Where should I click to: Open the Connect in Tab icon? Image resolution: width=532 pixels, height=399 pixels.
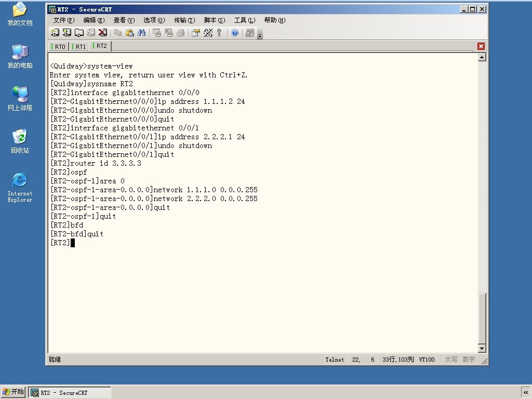click(x=79, y=33)
